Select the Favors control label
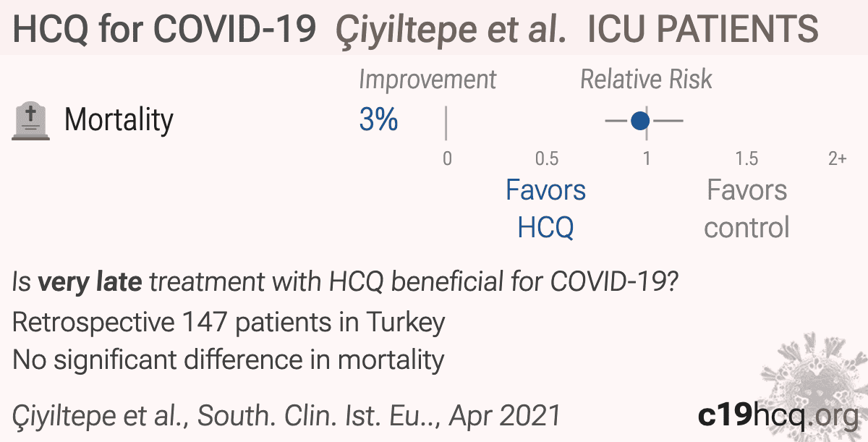Image resolution: width=868 pixels, height=442 pixels. pyautogui.click(x=746, y=209)
